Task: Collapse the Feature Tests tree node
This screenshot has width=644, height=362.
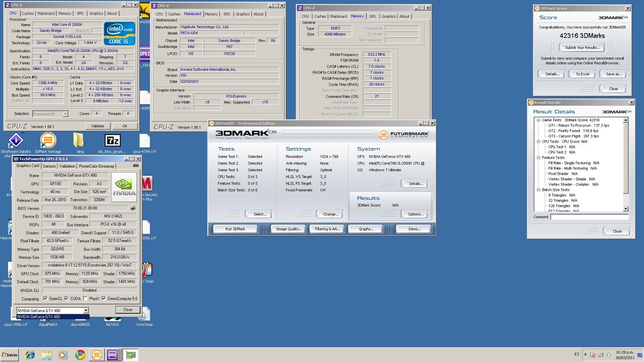Action: [x=539, y=157]
